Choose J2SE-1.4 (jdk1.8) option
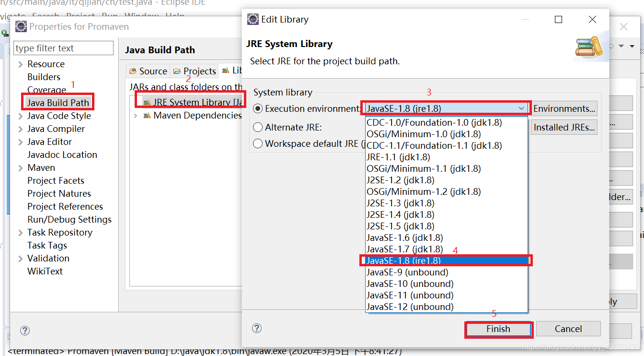 point(447,214)
